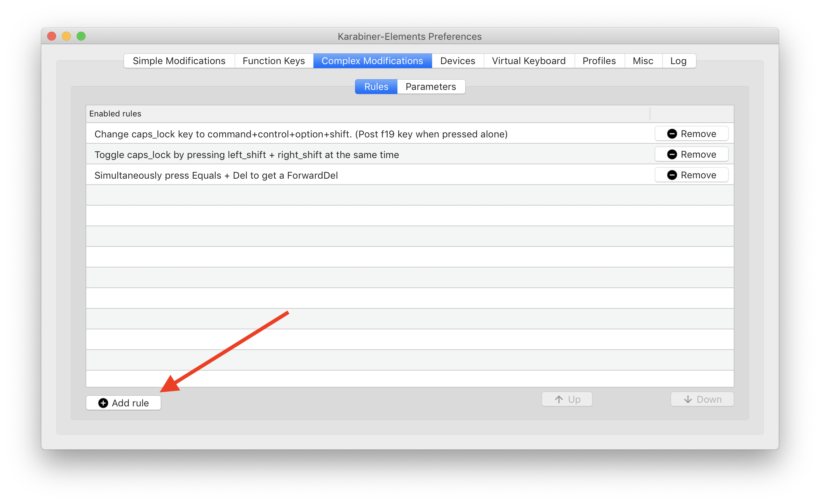Select the Rules sub-tab

coord(376,87)
